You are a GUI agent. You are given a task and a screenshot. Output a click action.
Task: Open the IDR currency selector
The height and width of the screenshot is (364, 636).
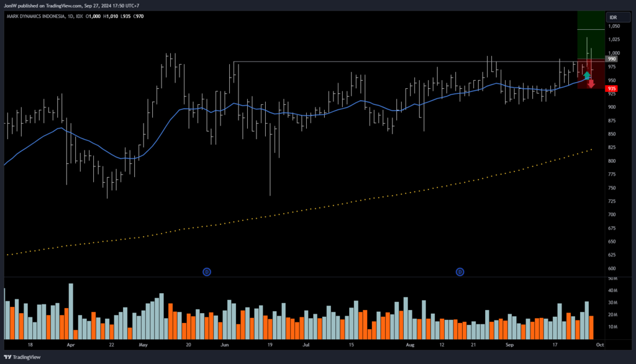[x=613, y=17]
